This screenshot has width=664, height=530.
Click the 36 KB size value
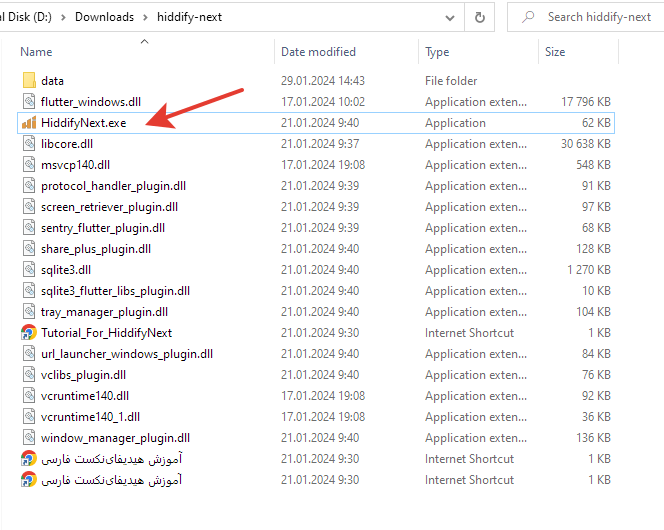pyautogui.click(x=596, y=417)
